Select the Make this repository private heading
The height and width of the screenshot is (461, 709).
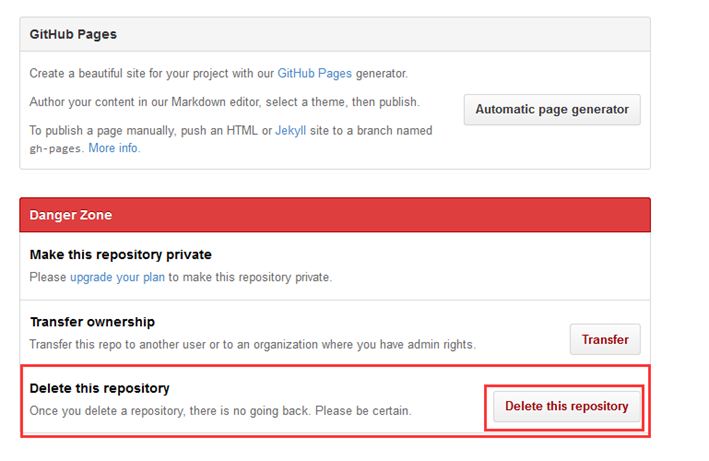tap(120, 255)
